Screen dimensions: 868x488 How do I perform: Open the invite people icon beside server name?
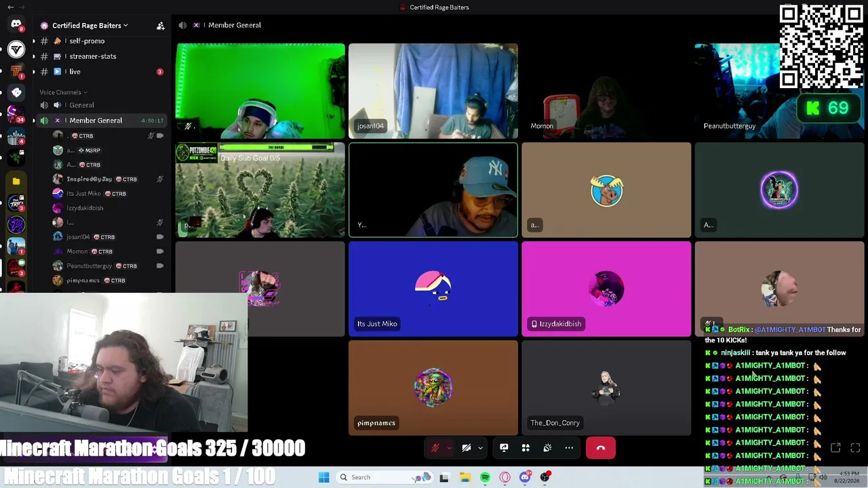161,26
